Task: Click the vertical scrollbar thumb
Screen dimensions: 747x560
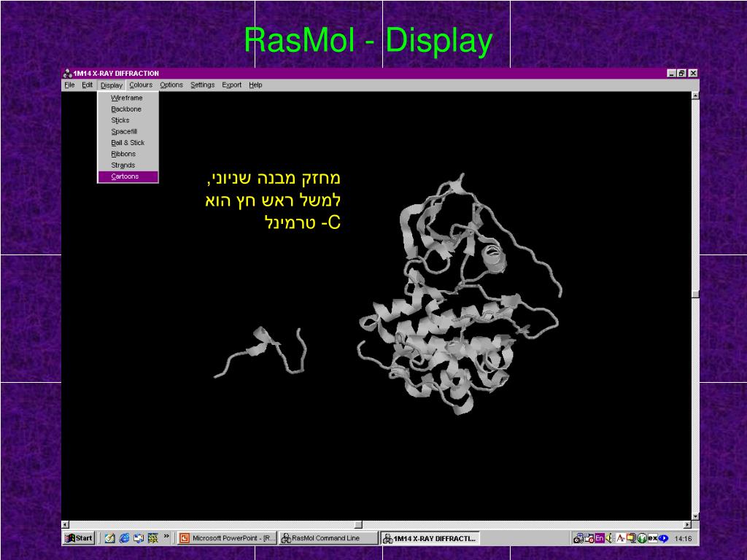Action: click(695, 294)
